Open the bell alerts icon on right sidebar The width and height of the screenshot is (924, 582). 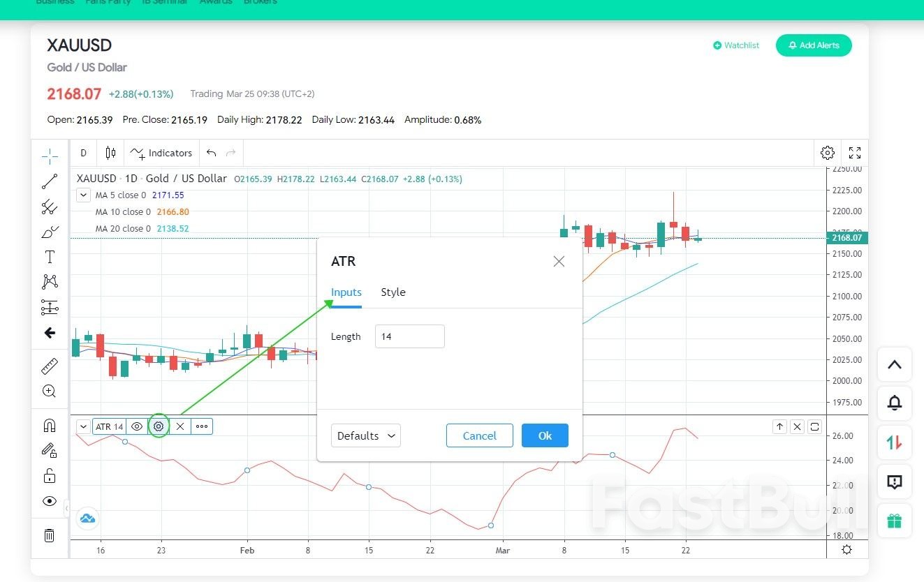pos(895,403)
